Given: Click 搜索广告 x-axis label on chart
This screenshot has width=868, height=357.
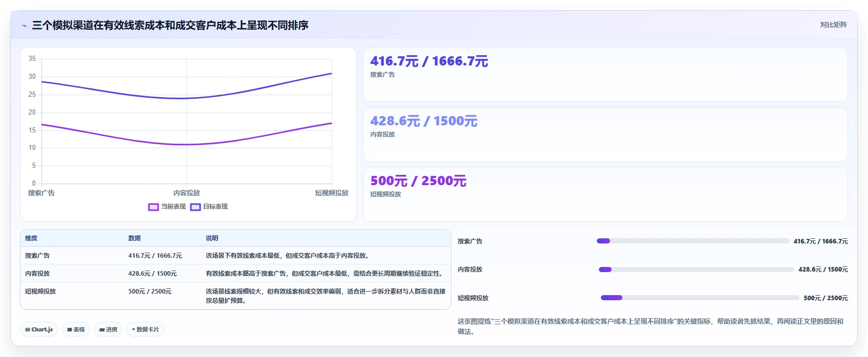Looking at the screenshot, I should [41, 193].
